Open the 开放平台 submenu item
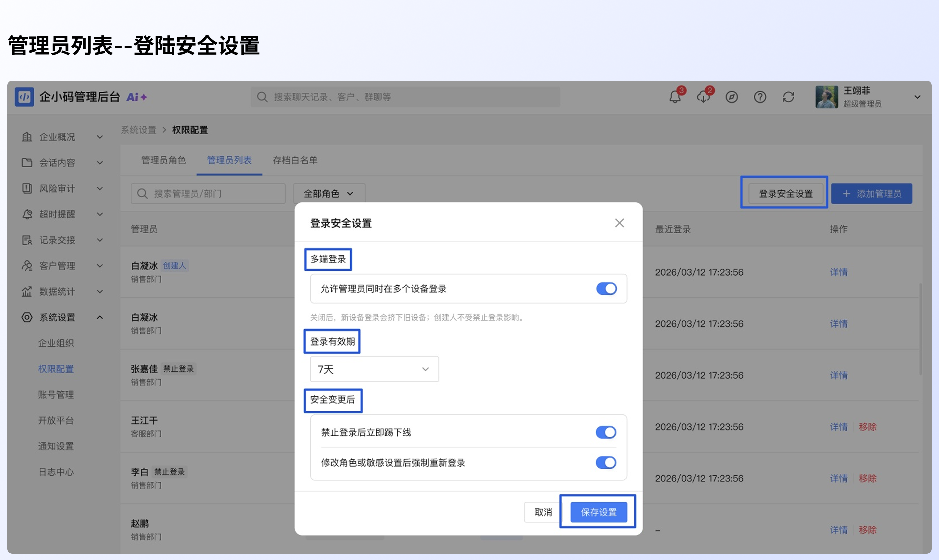The width and height of the screenshot is (939, 560). click(x=56, y=420)
